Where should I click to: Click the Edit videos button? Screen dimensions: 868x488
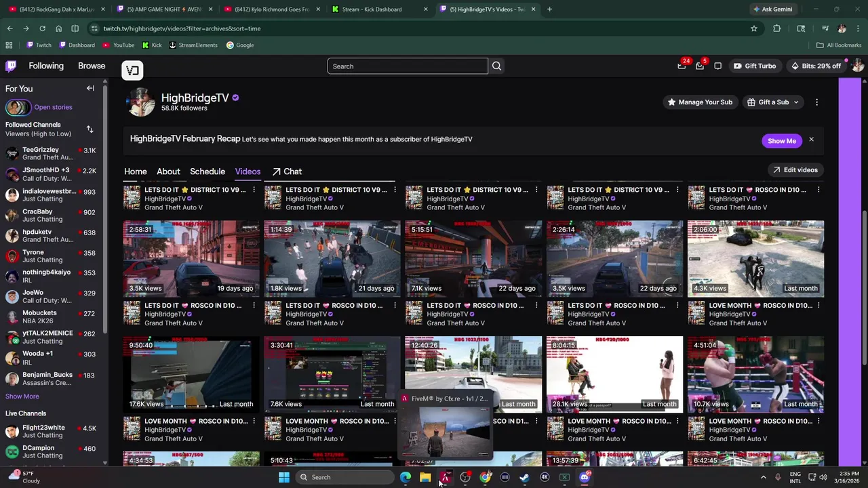point(795,169)
